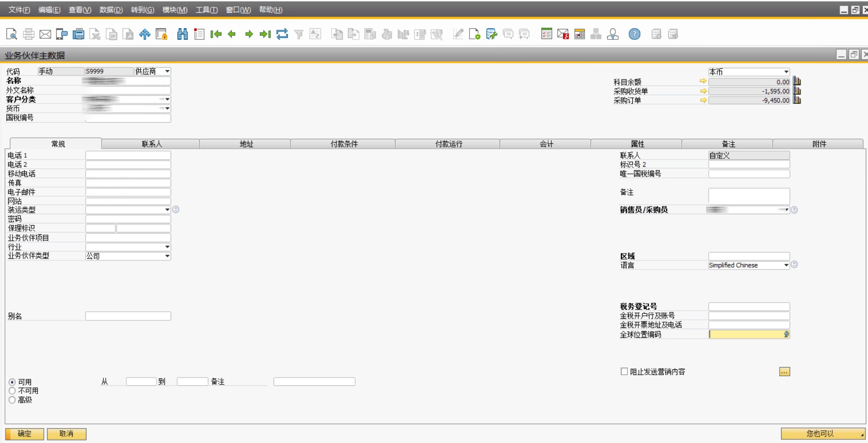
Task: Open Query Manager database wrench icon
Action: 491,34
